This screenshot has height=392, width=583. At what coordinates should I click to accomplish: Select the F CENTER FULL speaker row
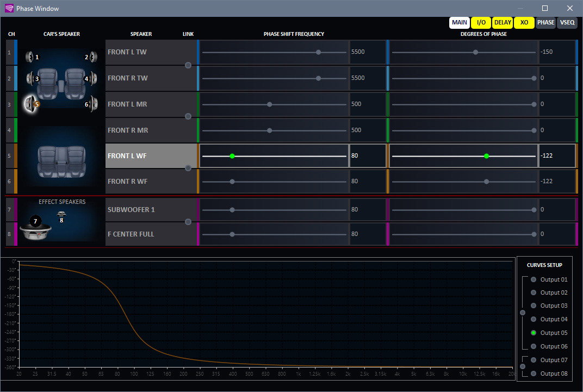tap(151, 234)
